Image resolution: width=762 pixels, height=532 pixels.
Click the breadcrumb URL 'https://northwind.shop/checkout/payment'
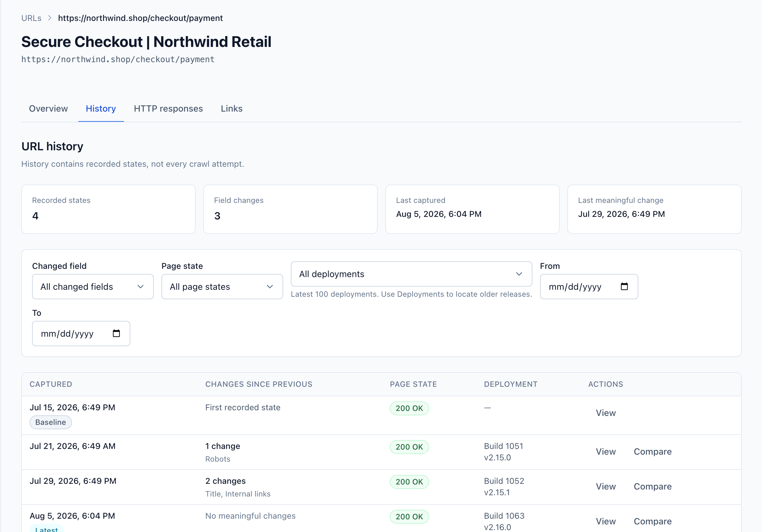click(x=140, y=18)
